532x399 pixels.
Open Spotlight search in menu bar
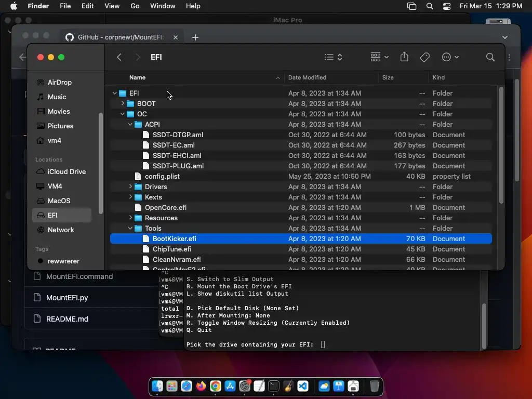[429, 6]
